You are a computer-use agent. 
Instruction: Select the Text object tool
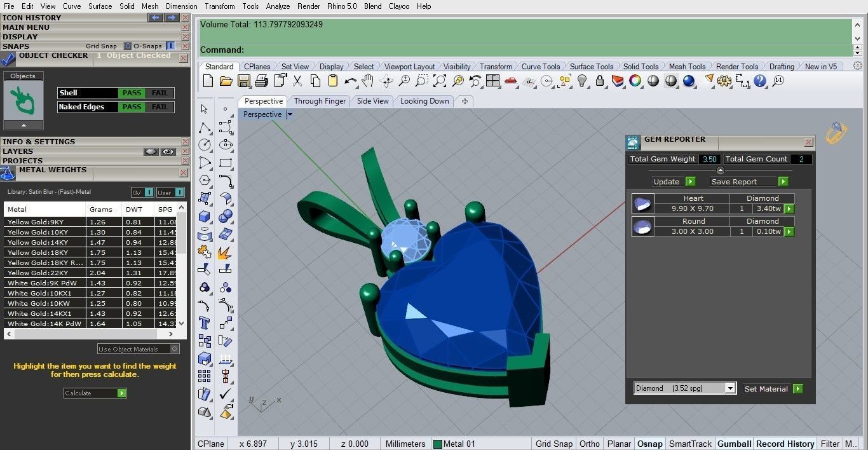point(204,323)
